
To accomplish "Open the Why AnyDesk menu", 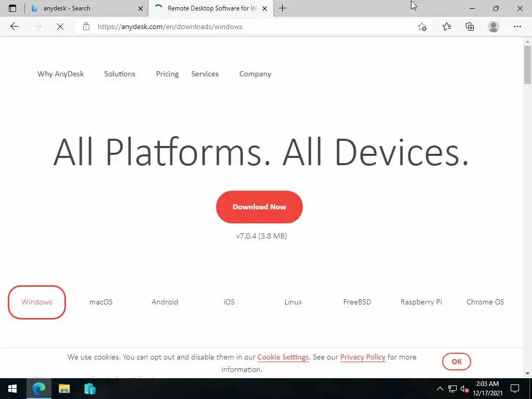I will pyautogui.click(x=60, y=74).
